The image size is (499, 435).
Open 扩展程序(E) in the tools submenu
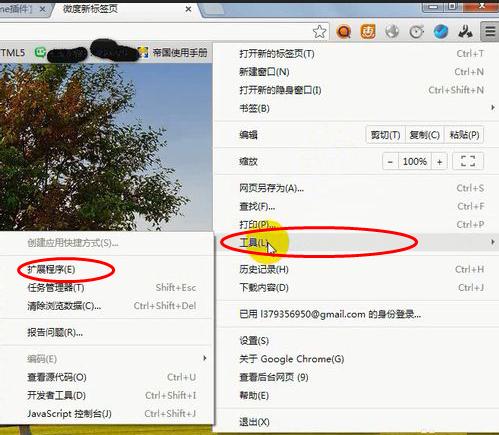click(x=106, y=269)
